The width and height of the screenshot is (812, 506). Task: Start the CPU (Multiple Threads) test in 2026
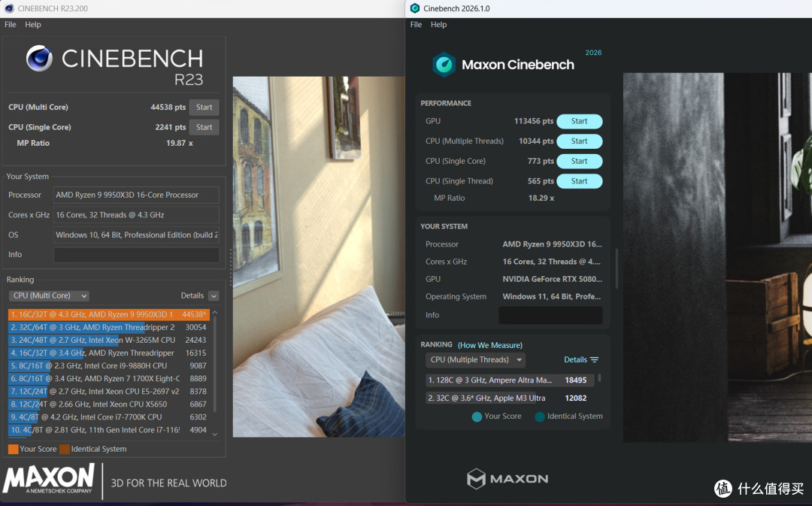(579, 141)
